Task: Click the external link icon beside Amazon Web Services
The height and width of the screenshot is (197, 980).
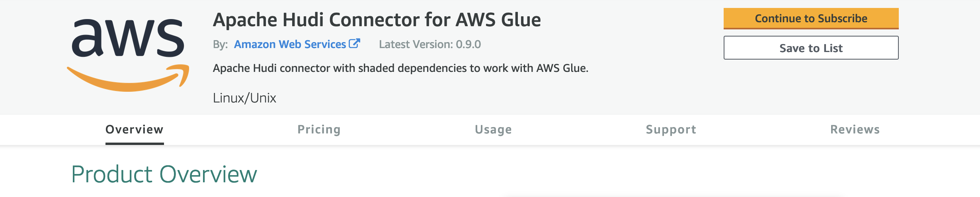Action: pos(354,44)
